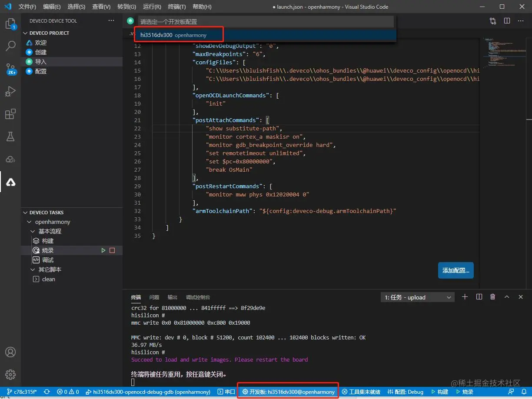Split the terminal panel
Viewport: 532px width, 399px height.
click(479, 297)
